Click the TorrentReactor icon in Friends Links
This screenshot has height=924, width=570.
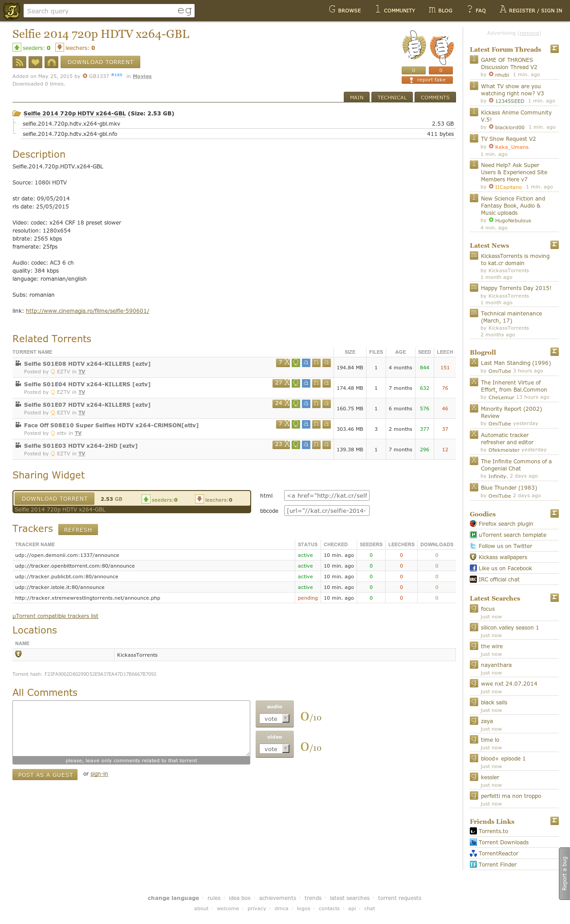[473, 854]
